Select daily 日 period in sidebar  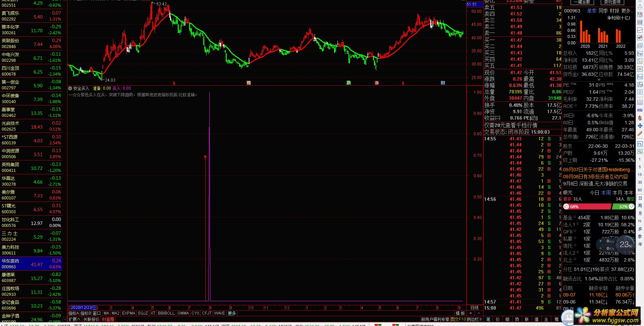640,198
